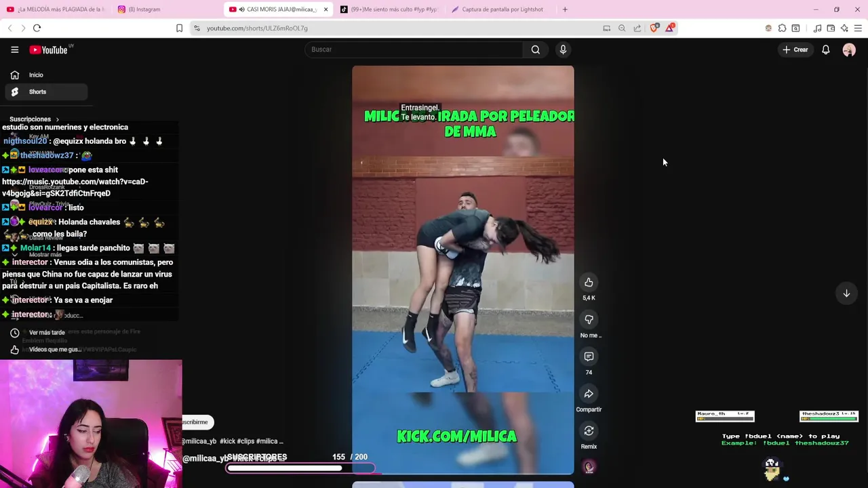View site information icon in address bar
The height and width of the screenshot is (488, 868).
(x=197, y=28)
